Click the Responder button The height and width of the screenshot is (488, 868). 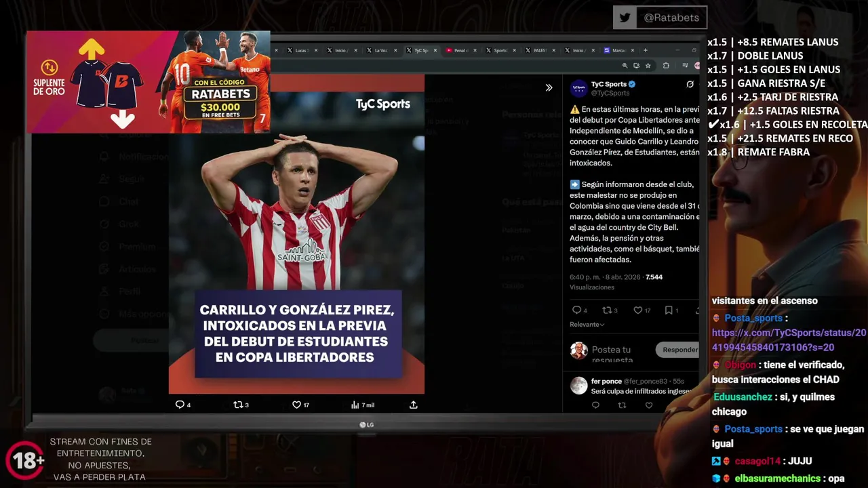pos(678,350)
